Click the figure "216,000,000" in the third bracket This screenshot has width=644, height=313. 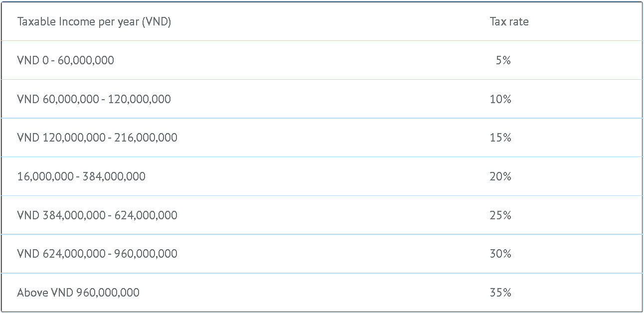pyautogui.click(x=146, y=138)
